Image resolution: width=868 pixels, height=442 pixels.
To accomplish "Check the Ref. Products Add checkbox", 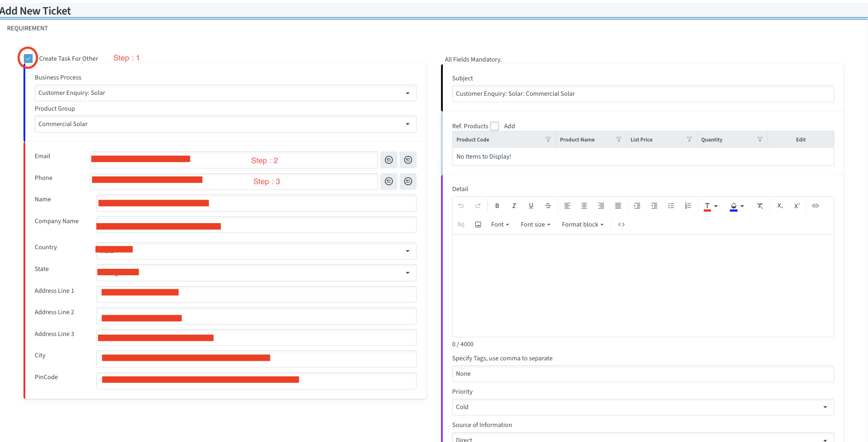I will [495, 126].
